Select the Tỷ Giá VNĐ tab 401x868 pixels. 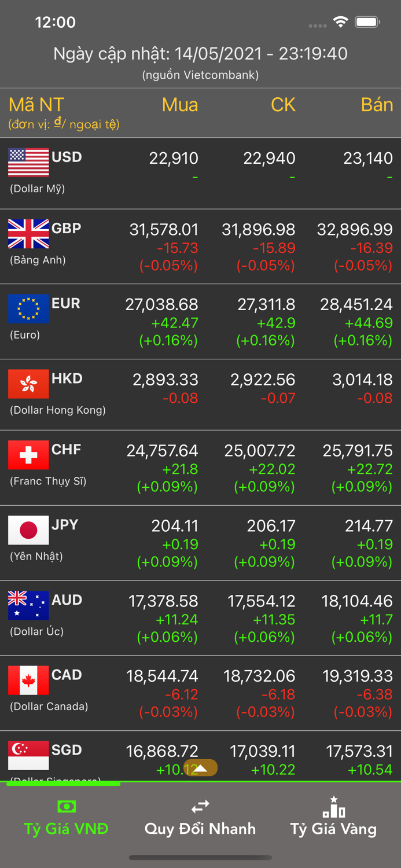pyautogui.click(x=67, y=818)
